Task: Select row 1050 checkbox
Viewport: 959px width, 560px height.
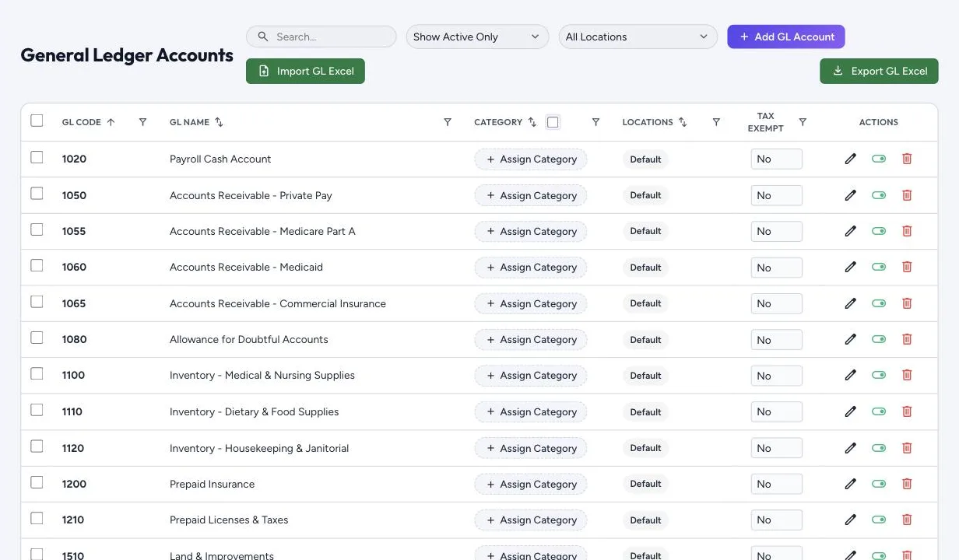Action: pos(37,194)
